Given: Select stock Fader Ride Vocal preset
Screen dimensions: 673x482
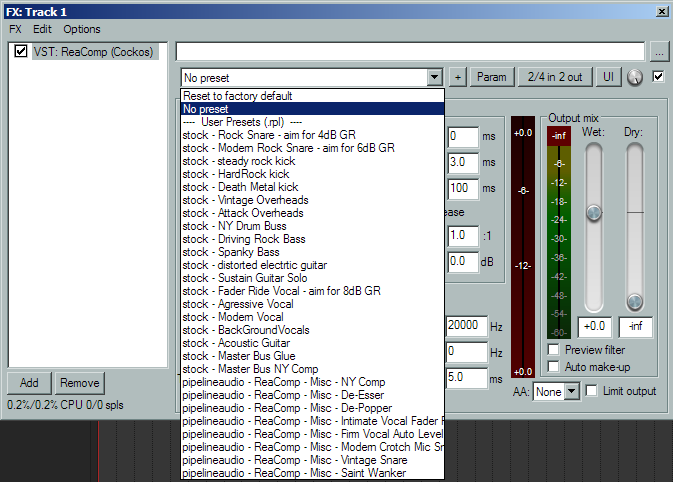Looking at the screenshot, I should 312,291.
